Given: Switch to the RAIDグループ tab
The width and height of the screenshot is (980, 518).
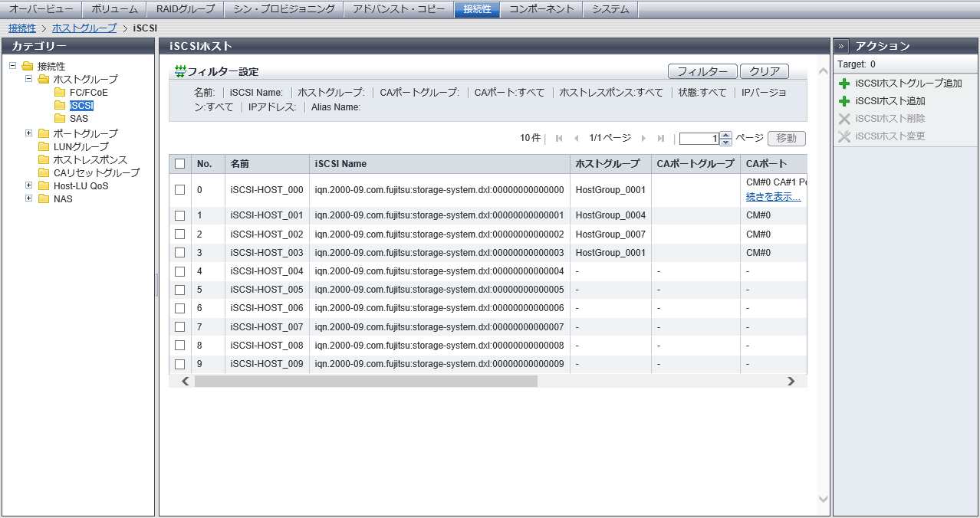Looking at the screenshot, I should tap(185, 9).
